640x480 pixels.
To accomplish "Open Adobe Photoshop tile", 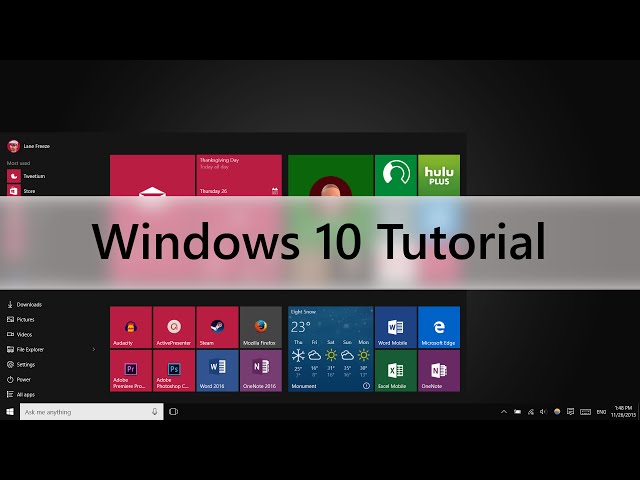I will [x=174, y=371].
